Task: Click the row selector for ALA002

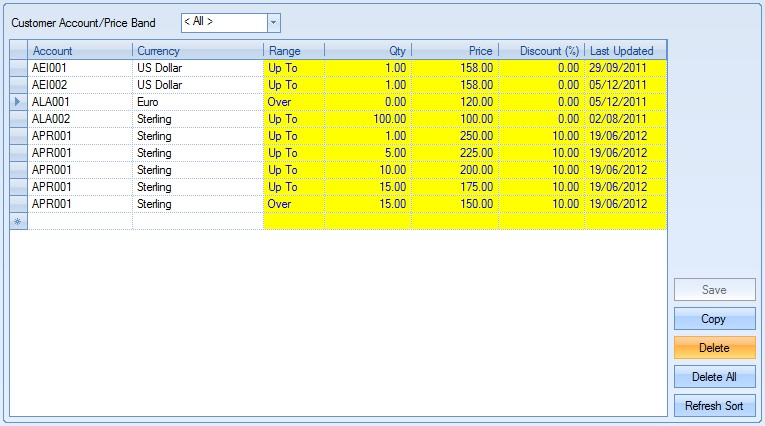Action: 18,119
